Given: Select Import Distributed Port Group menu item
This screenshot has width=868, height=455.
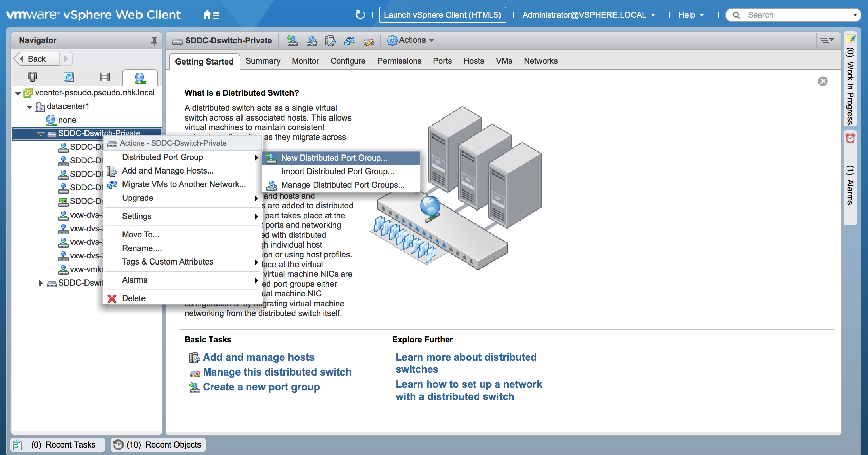Looking at the screenshot, I should coord(341,171).
